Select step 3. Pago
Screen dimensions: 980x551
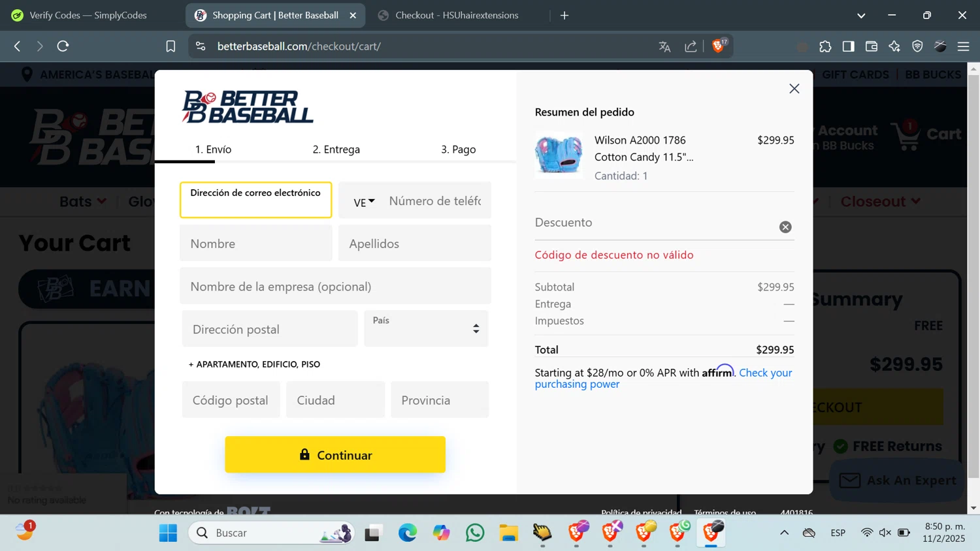[x=458, y=150]
